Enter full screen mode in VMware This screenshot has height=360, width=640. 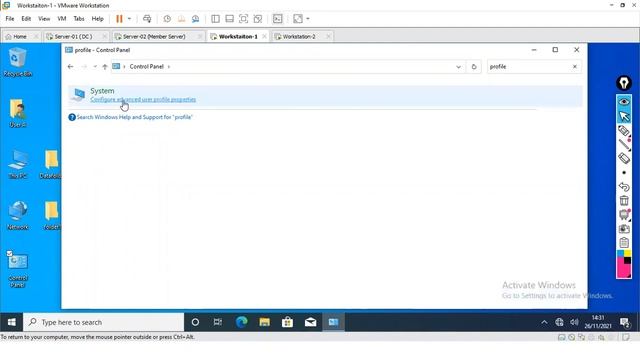(243, 19)
